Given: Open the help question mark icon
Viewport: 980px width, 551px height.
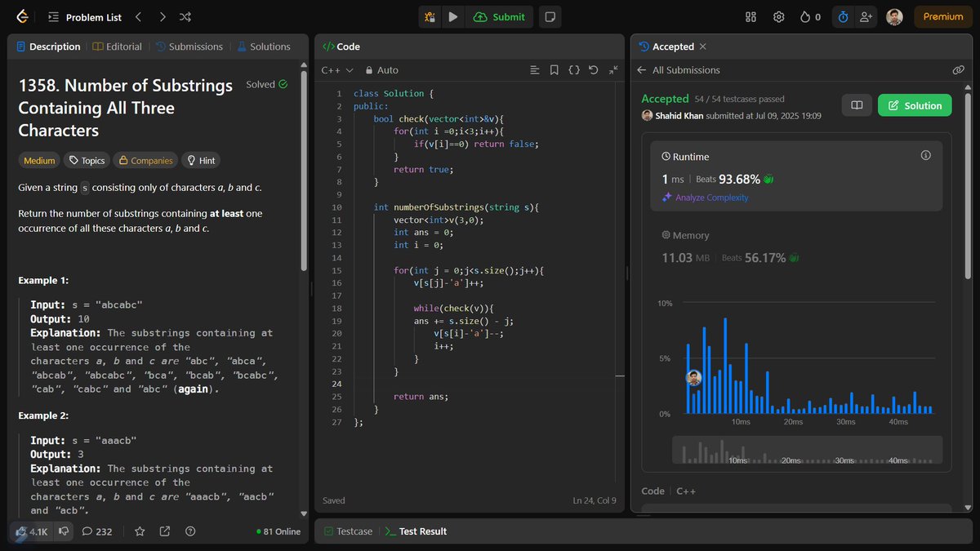Looking at the screenshot, I should point(190,531).
